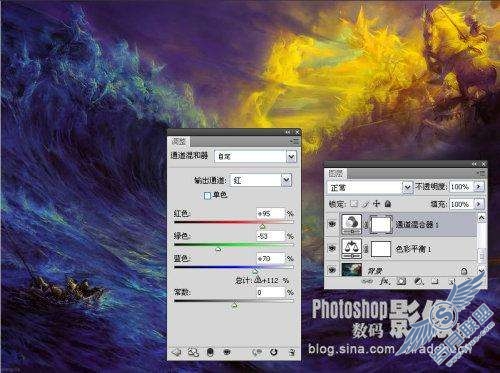Click chain link icon on 通道混合器 1 layer
Viewport: 500px width, 373px height.
366,225
